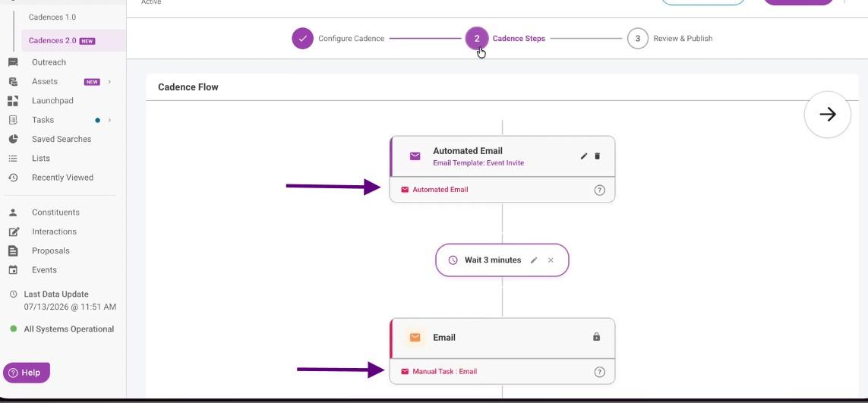Open the Outreach section
The width and height of the screenshot is (868, 403).
click(49, 62)
